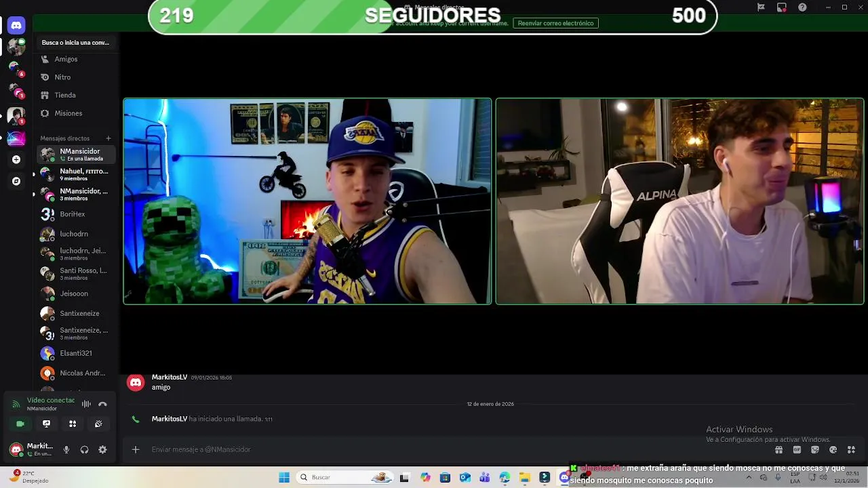
Task: Open the Discord help question mark icon
Action: tap(803, 7)
